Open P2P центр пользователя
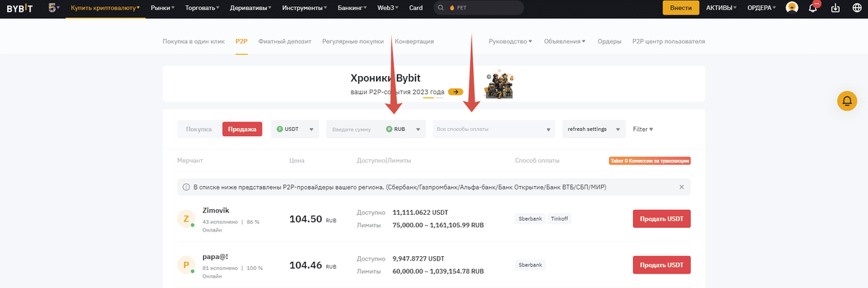Viewport: 868px width, 288px height. click(x=668, y=41)
